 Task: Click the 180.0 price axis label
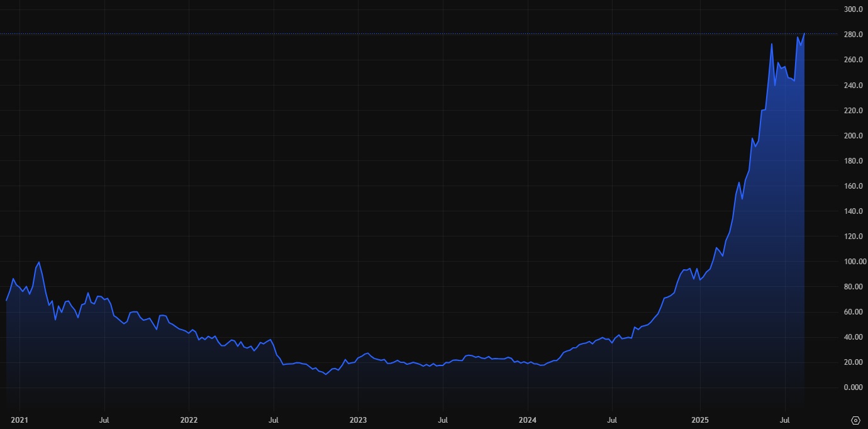[853, 160]
